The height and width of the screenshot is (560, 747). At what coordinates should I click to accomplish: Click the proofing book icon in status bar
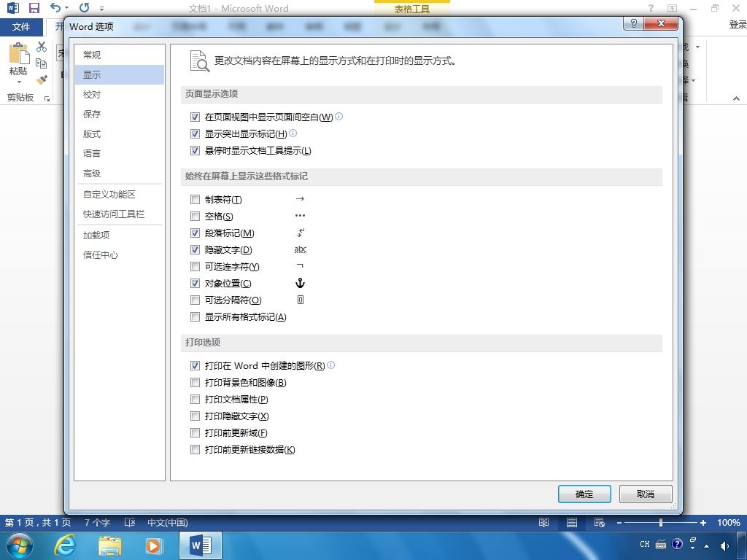tap(130, 522)
